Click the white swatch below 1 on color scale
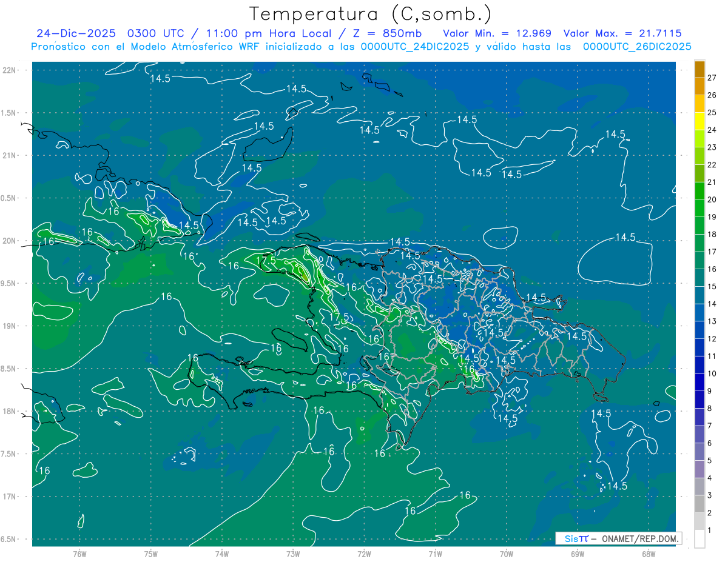The width and height of the screenshot is (728, 562). coord(699,539)
